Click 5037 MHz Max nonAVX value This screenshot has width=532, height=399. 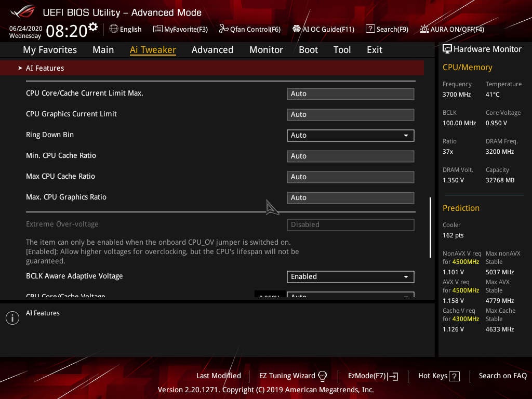[499, 272]
